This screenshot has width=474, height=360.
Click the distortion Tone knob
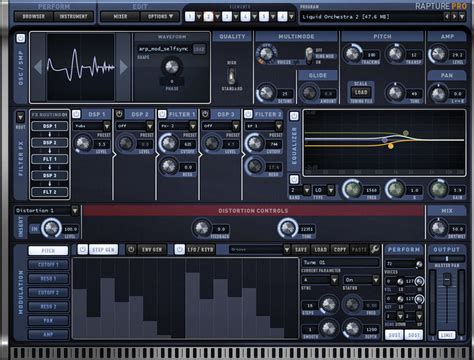point(287,228)
